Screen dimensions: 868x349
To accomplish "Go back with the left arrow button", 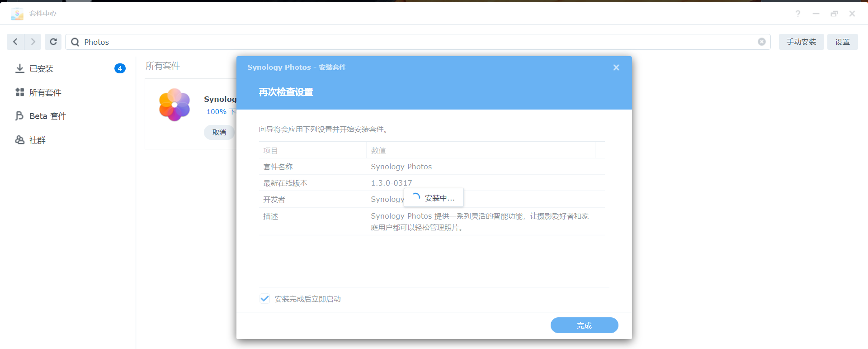I will coord(15,42).
